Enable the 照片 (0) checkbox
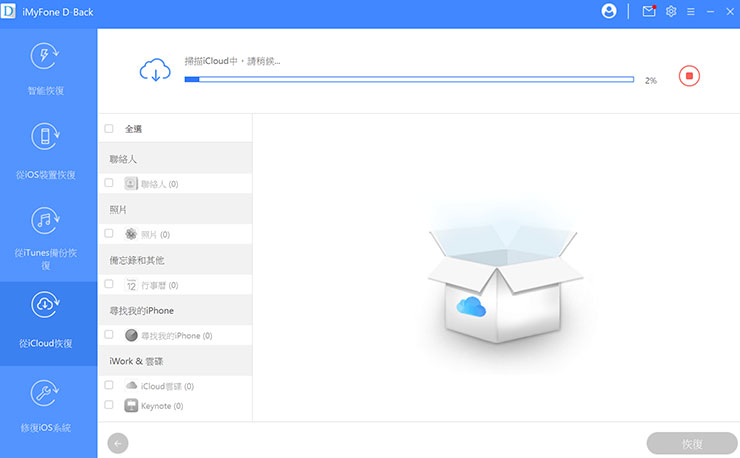 [x=109, y=234]
